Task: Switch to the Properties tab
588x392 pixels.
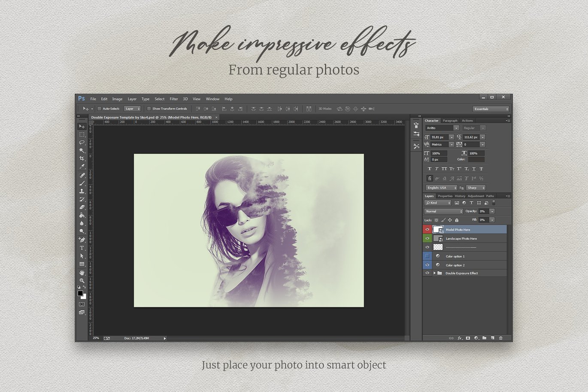Action: [x=445, y=196]
